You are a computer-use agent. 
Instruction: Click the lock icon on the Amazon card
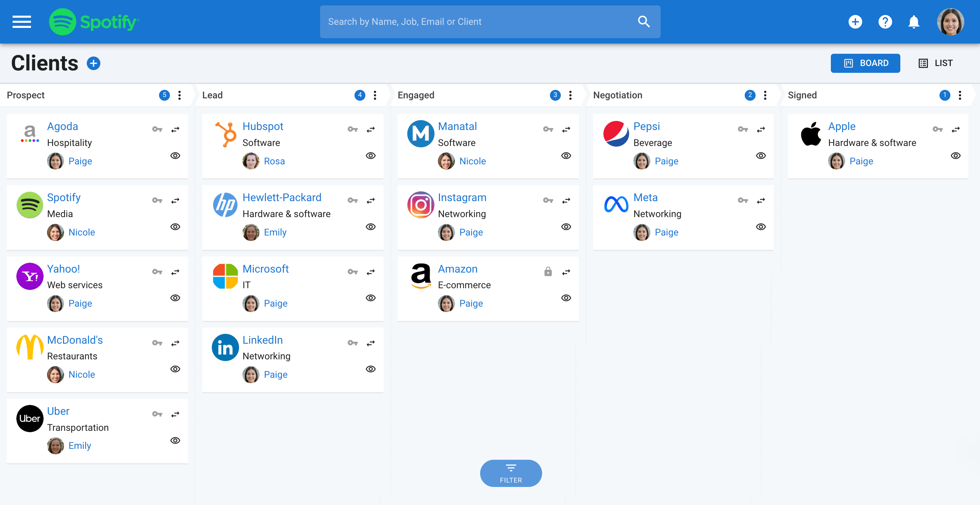(548, 272)
